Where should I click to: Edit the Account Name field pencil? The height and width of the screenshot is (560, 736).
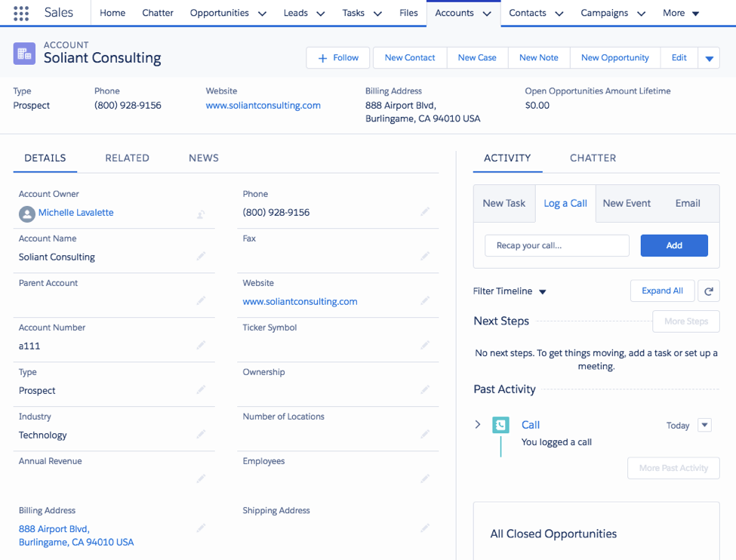pos(201,257)
